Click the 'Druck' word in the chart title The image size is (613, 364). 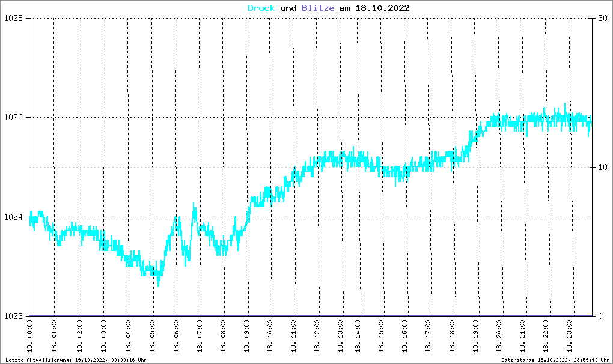261,8
